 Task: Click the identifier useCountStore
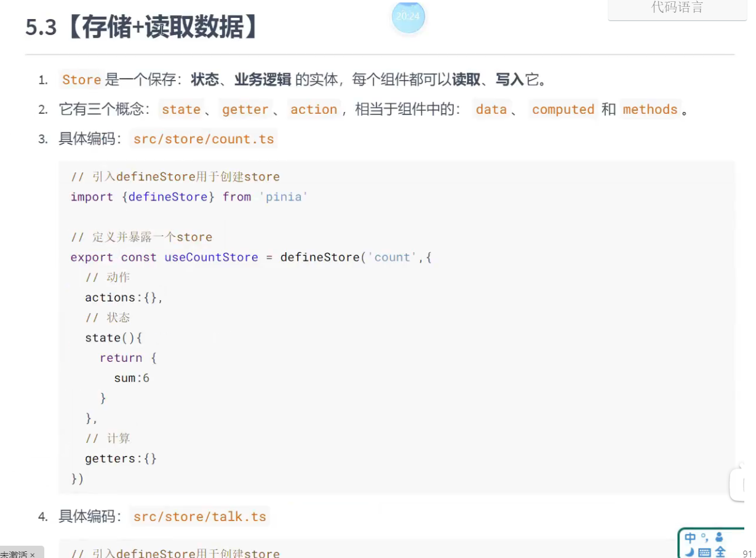(211, 257)
